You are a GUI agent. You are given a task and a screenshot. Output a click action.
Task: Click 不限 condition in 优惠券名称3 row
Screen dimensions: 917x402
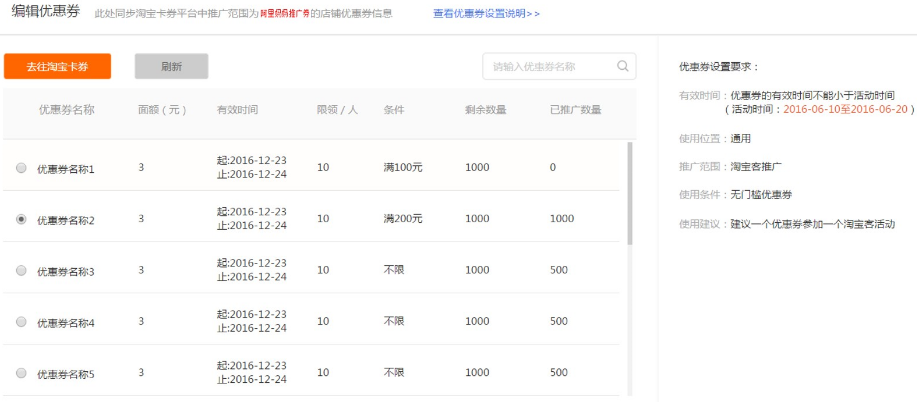click(x=394, y=270)
